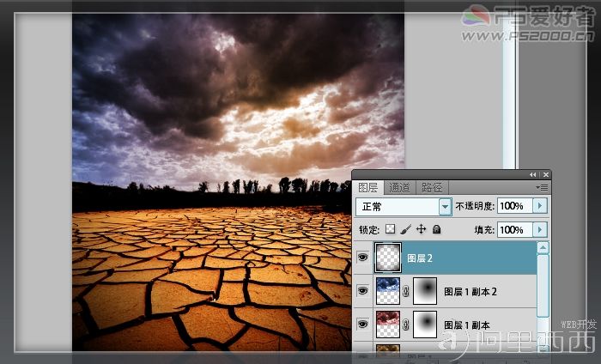Viewport: 601px width, 364px height.
Task: Collapse the layers panel with double-arrow icon
Action: point(533,175)
